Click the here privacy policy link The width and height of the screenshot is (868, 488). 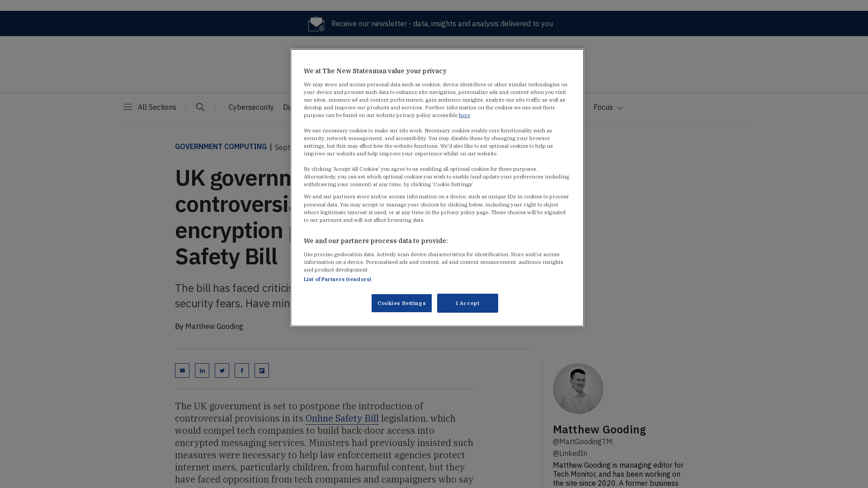click(464, 115)
